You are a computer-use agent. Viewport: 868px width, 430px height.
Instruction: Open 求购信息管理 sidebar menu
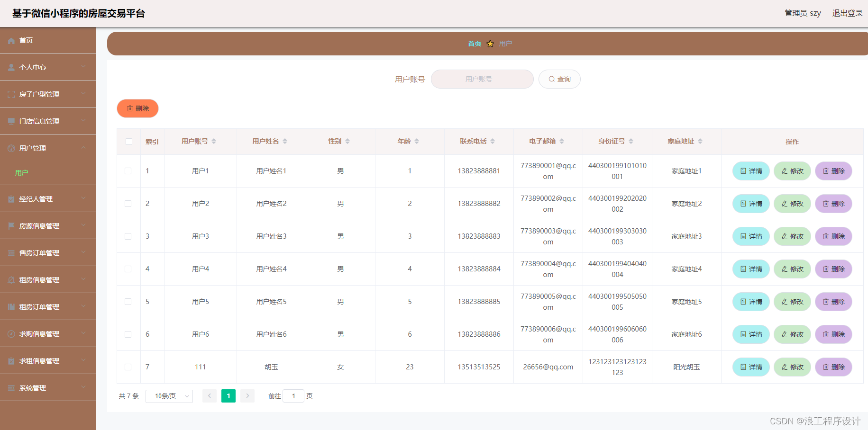(48, 334)
